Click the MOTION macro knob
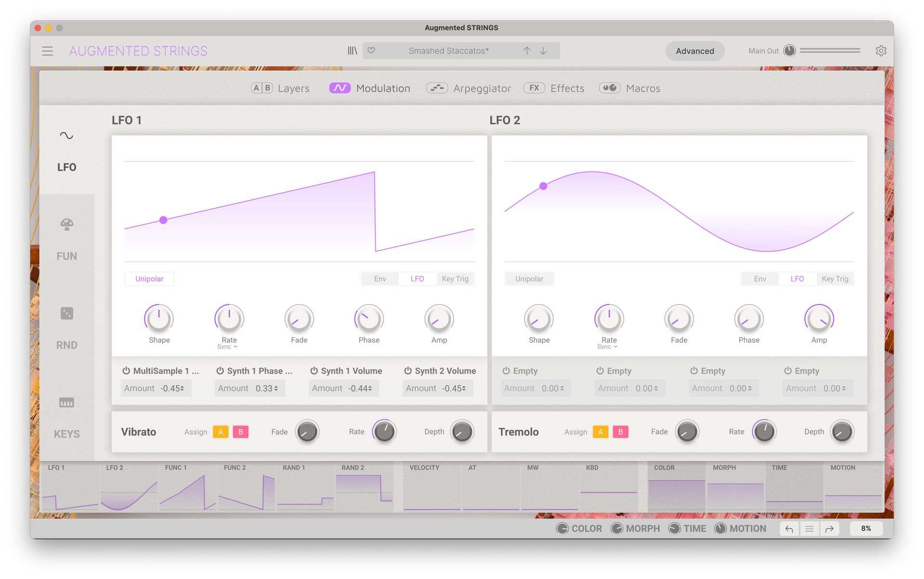This screenshot has width=924, height=579. point(720,529)
